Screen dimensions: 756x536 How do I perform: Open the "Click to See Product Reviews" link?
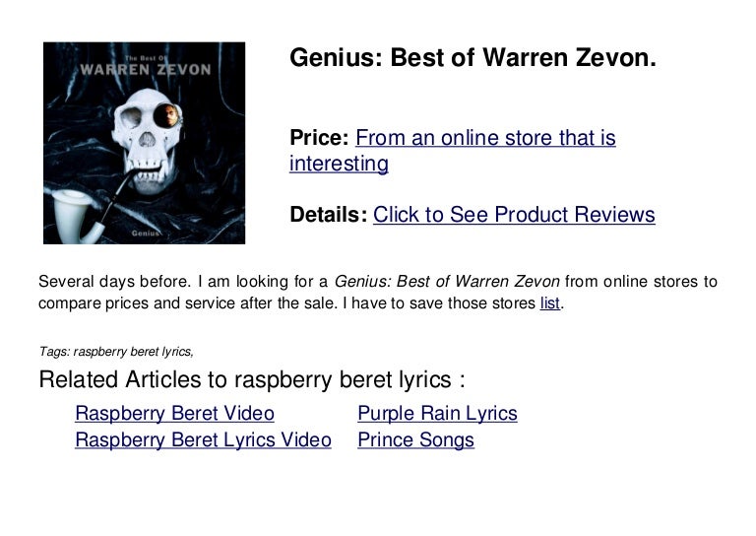(514, 215)
